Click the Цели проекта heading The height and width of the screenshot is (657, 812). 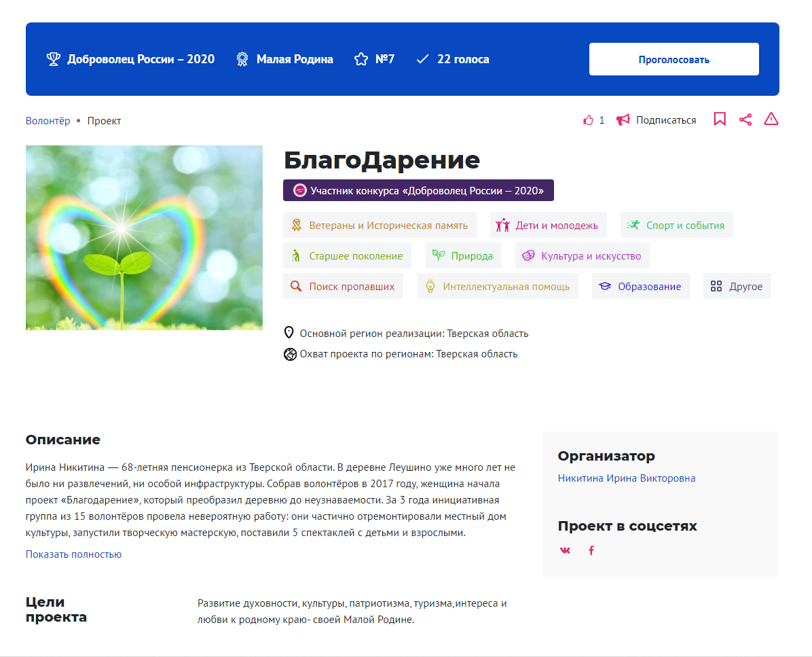pyautogui.click(x=56, y=609)
